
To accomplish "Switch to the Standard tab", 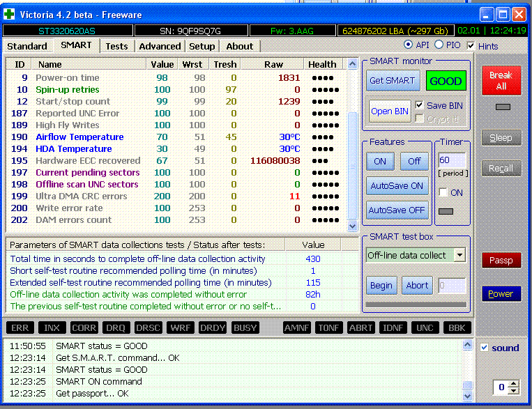I will (27, 46).
